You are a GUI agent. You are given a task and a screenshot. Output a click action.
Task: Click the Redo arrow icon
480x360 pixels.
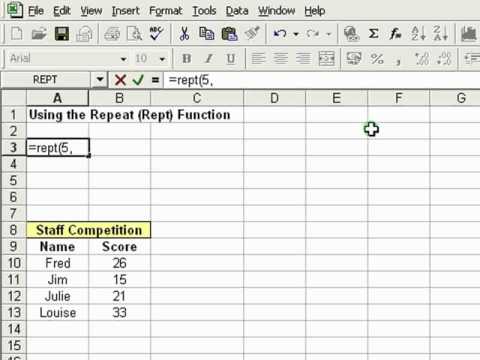(x=313, y=34)
